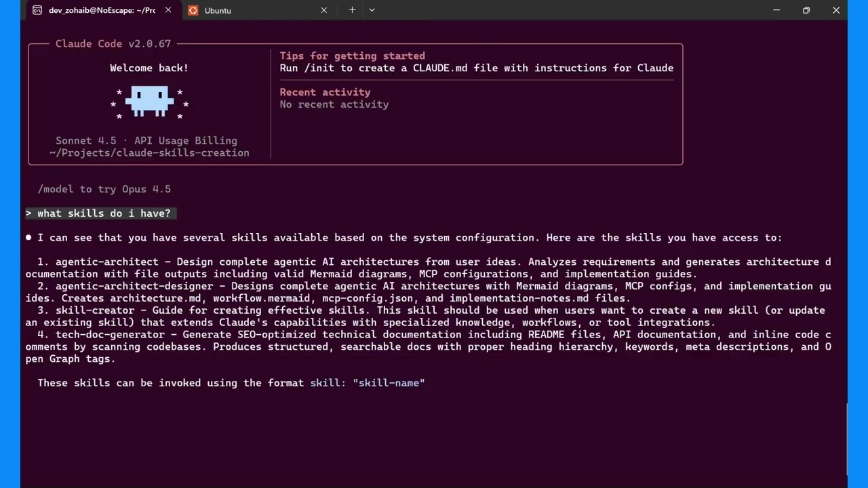Image resolution: width=868 pixels, height=488 pixels.
Task: Switch to the dev_zohaib@NoEscape terminal tab
Action: (102, 10)
